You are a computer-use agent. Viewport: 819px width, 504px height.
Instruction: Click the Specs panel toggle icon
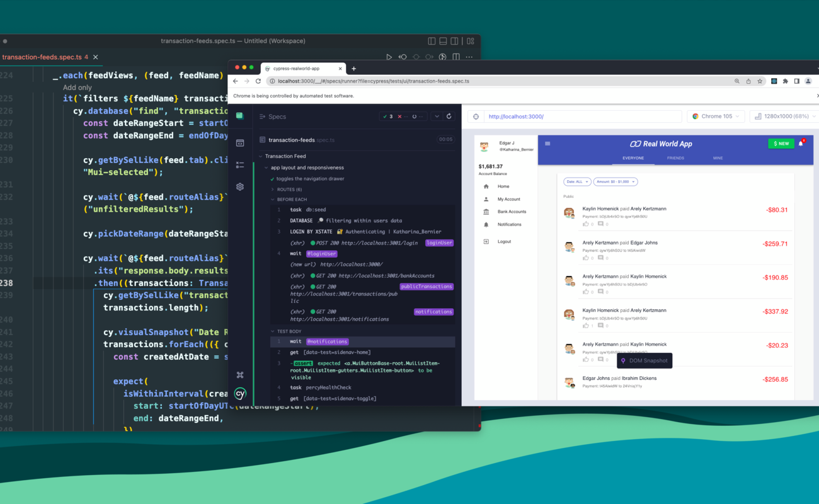pos(263,117)
